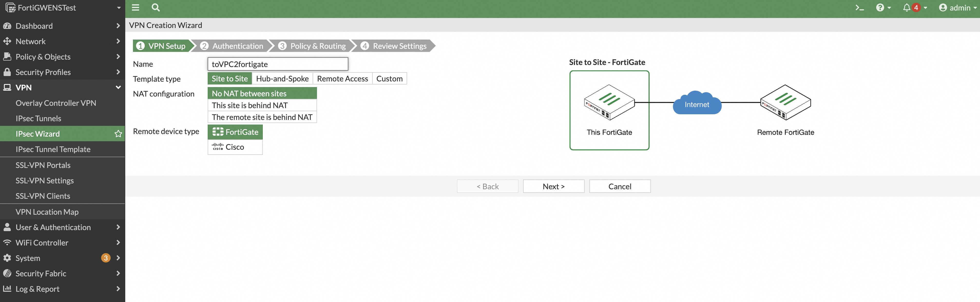The height and width of the screenshot is (302, 980).
Task: Click the Internet cloud in diagram
Action: 697,103
